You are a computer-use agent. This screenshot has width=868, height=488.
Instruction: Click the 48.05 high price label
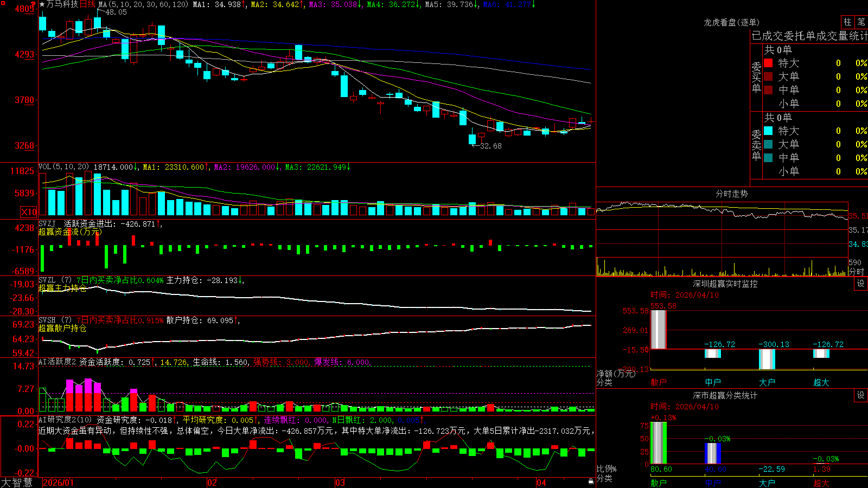pos(116,12)
